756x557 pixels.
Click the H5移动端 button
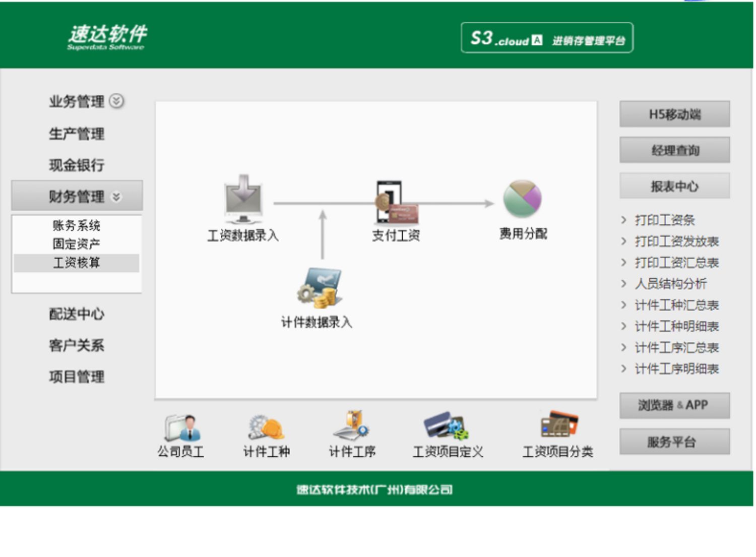(x=674, y=114)
